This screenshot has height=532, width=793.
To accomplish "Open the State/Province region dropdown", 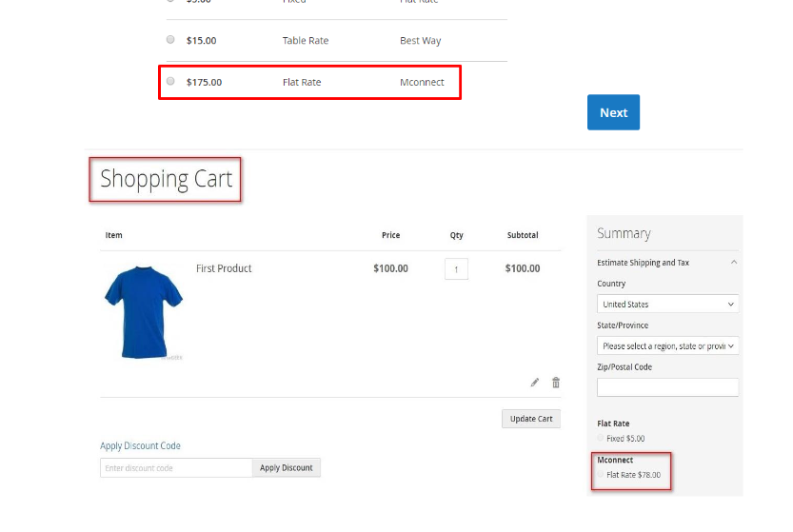I will click(x=667, y=345).
